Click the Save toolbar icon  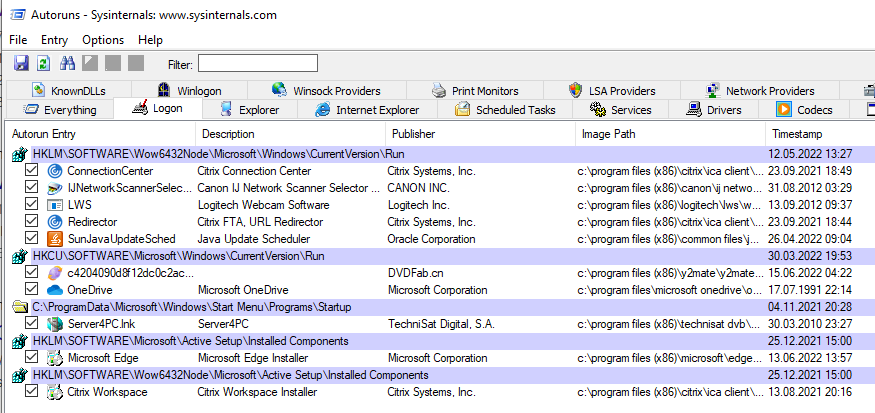tap(21, 63)
